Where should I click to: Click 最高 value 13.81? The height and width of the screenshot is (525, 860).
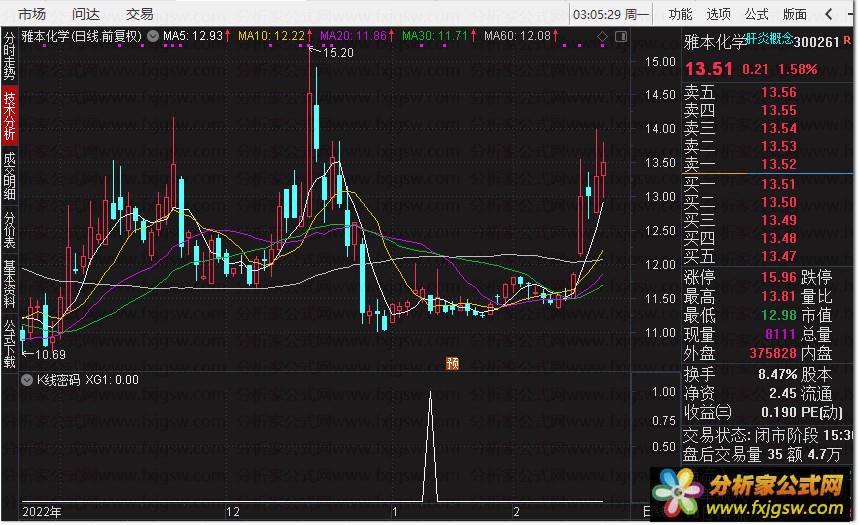[779, 297]
